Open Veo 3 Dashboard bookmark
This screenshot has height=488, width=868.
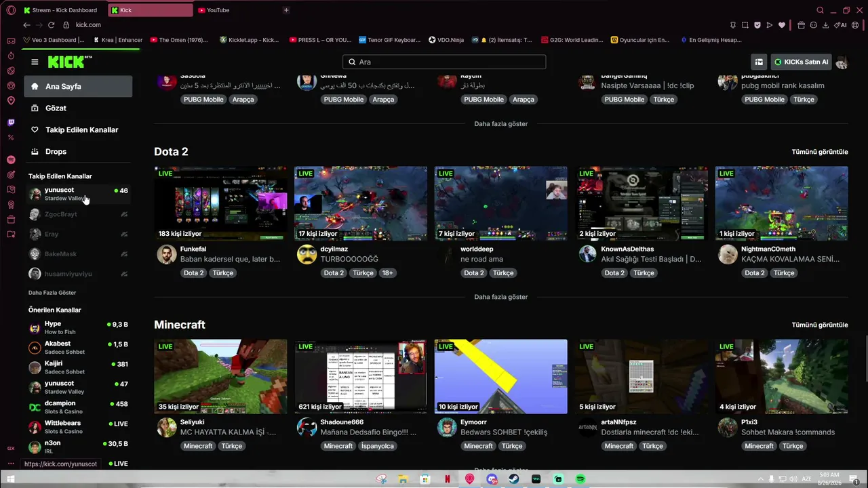pos(54,40)
